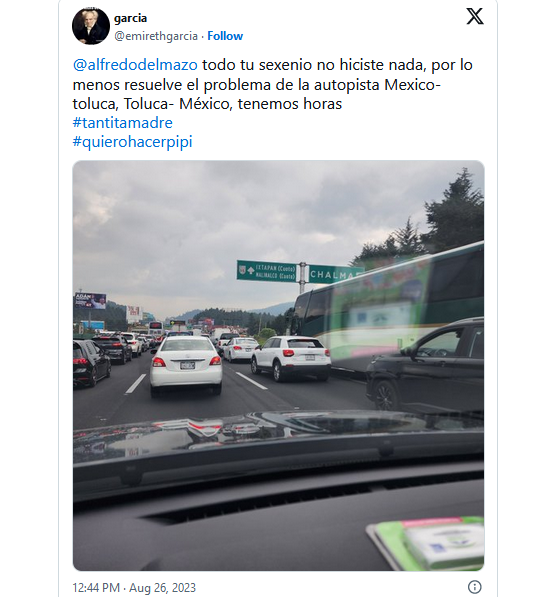The width and height of the screenshot is (558, 597).
Task: Follow the garcia account
Action: (225, 36)
